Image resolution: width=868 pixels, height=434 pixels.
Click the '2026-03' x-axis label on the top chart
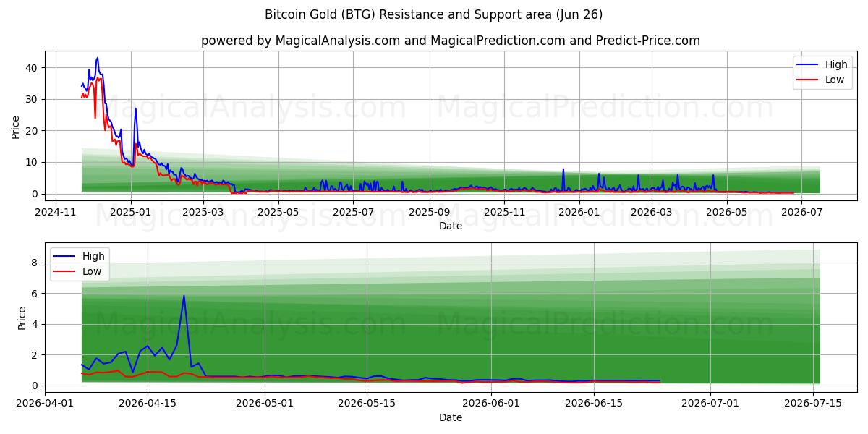click(652, 212)
